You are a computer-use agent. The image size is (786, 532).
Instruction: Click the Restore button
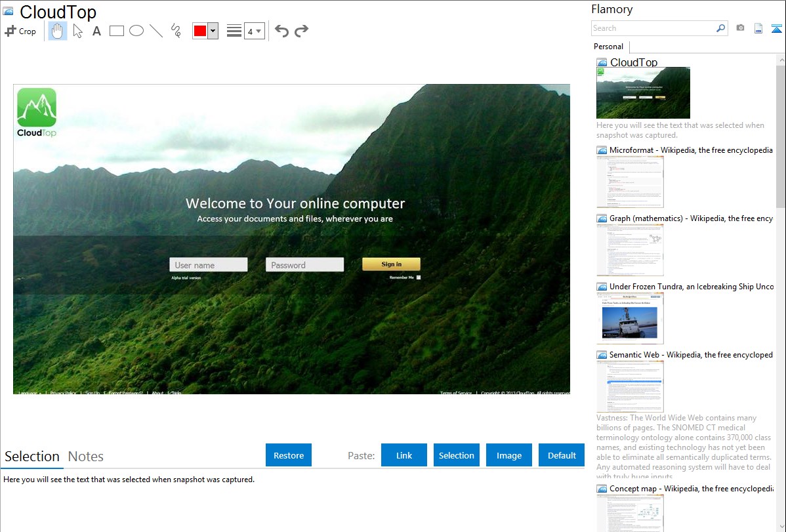click(289, 455)
